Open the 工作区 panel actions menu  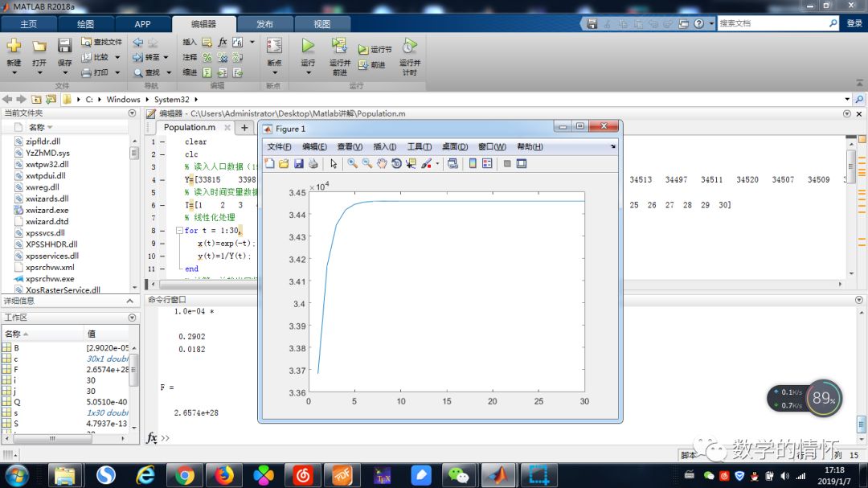tap(132, 318)
